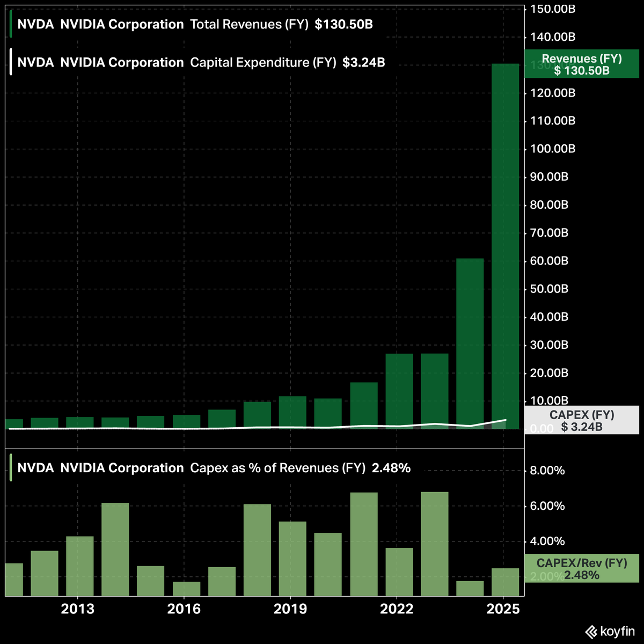Click the 2022 x-axis label
This screenshot has height=644, width=644.
click(397, 609)
